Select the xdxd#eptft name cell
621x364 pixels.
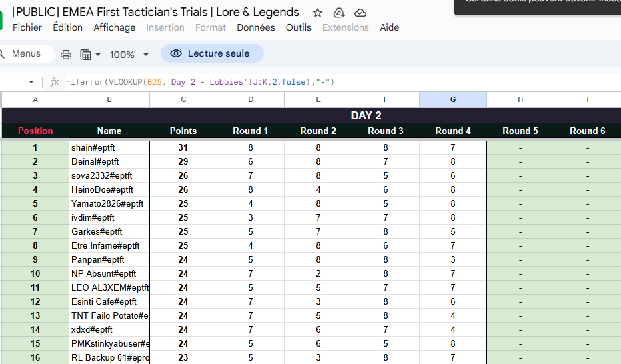tap(109, 329)
